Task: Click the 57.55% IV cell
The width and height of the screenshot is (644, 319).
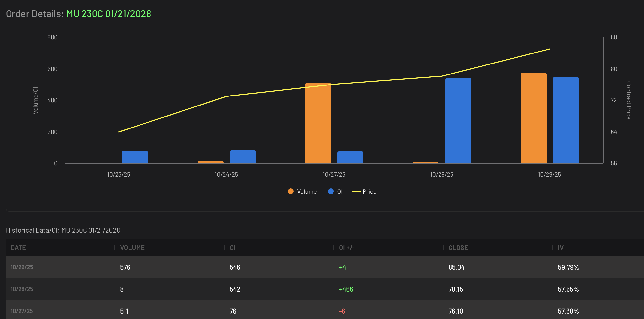Action: pyautogui.click(x=569, y=289)
